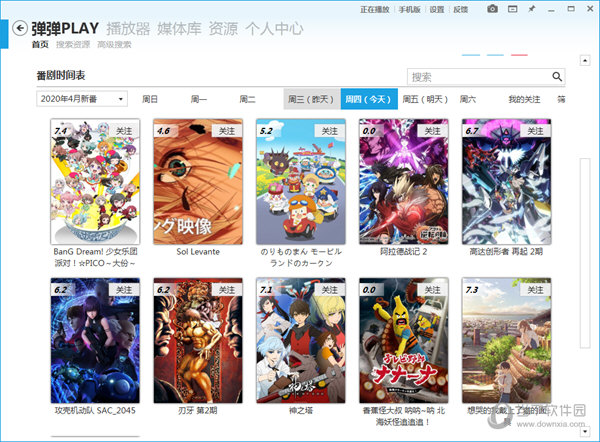Select the 周三 (昨天) tab

coord(312,99)
